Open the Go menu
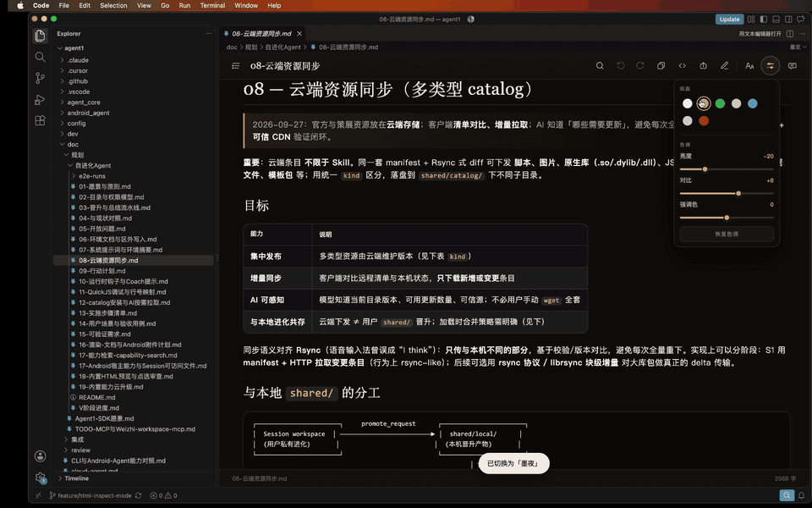812x508 pixels. (x=165, y=5)
